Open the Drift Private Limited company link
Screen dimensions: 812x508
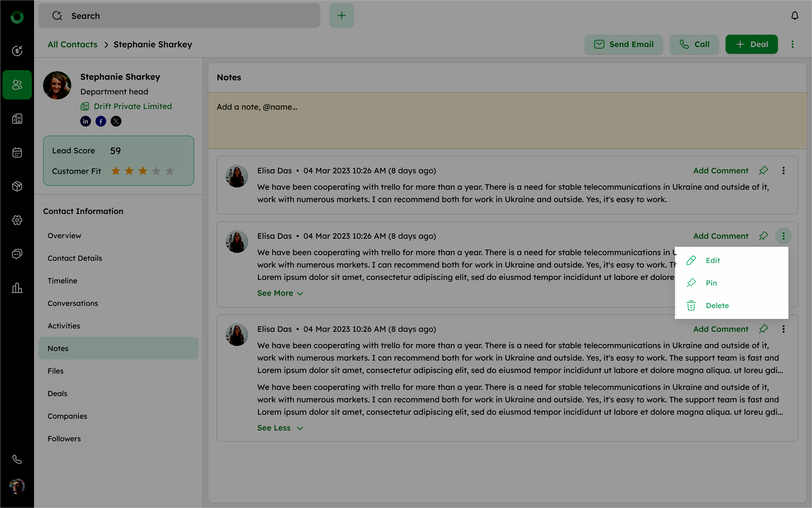pos(133,106)
